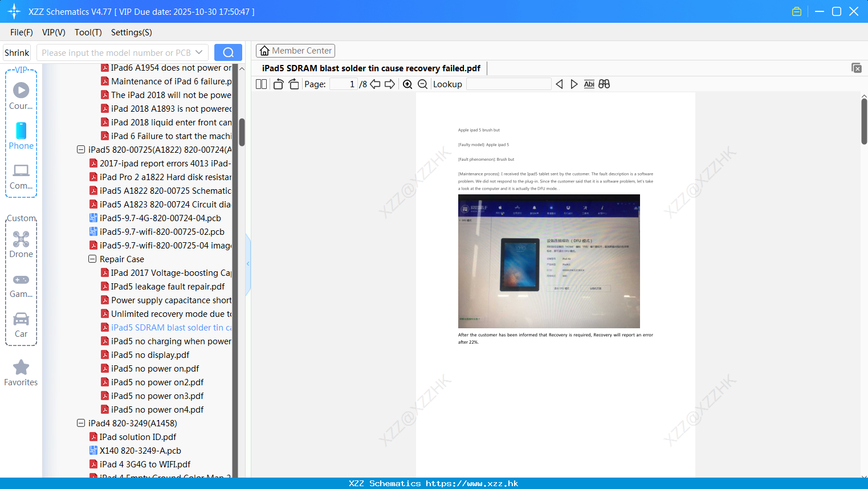Rotate the PDF page counterclockwise
The image size is (868, 489).
(278, 84)
